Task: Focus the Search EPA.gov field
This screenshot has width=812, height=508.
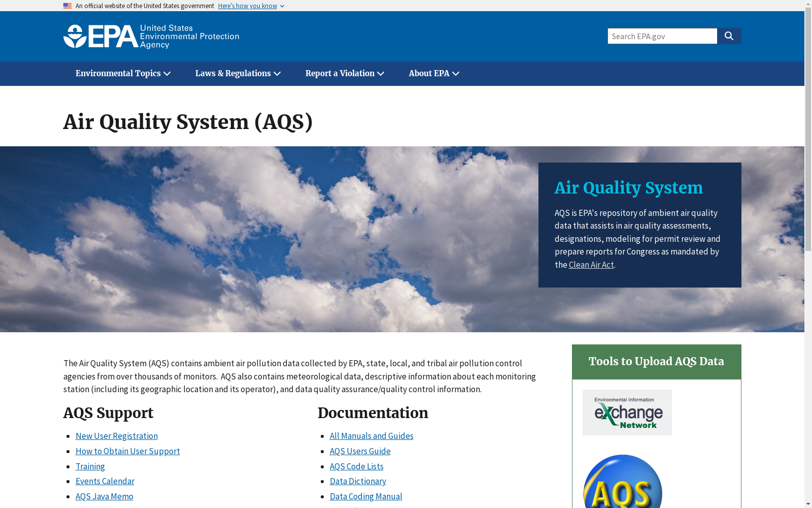Action: pyautogui.click(x=662, y=36)
